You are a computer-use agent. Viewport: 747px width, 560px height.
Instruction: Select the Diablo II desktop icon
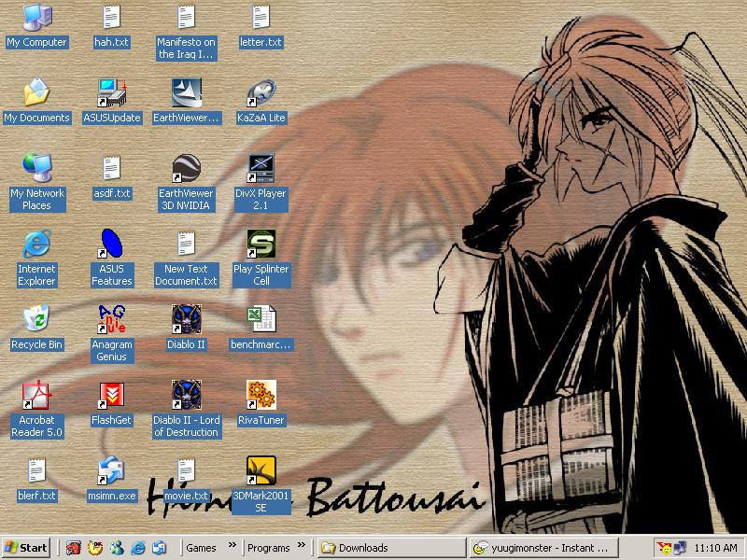pos(186,321)
